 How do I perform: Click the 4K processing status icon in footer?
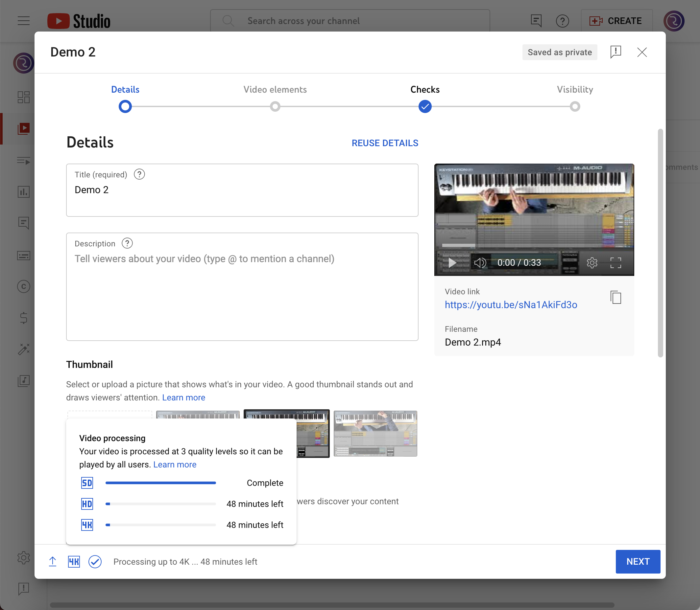click(x=74, y=562)
